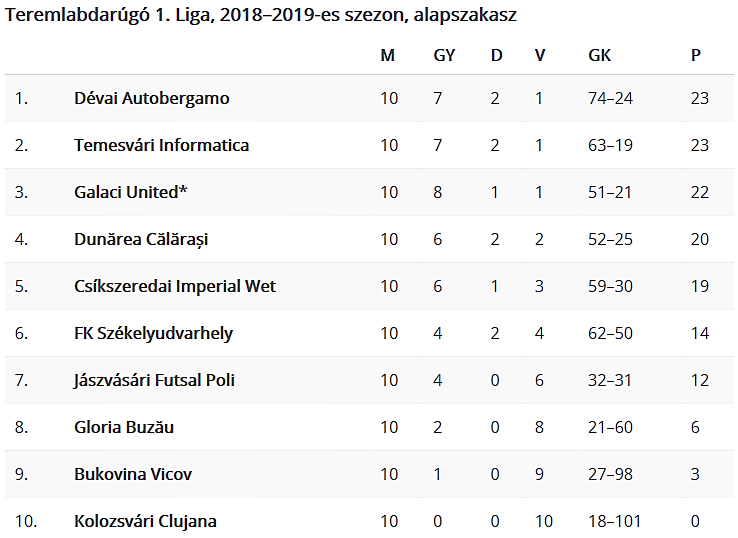The width and height of the screenshot is (738, 538).
Task: Click the Dévai Autobergamo team name
Action: pyautogui.click(x=152, y=98)
